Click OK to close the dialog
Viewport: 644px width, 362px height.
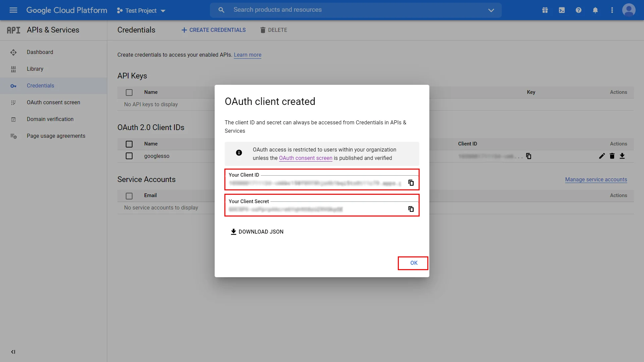413,263
